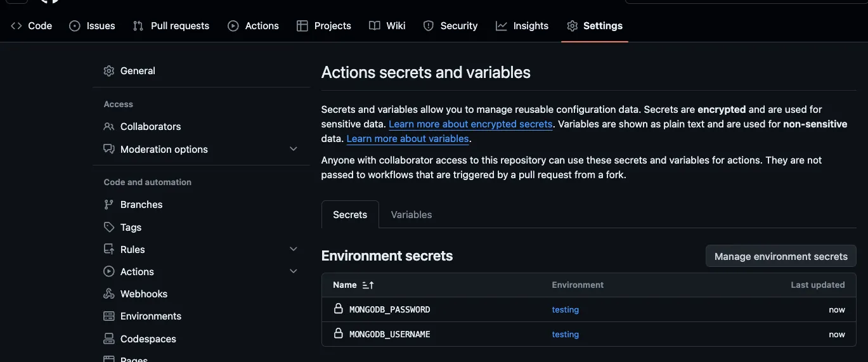This screenshot has width=868, height=362.
Task: Expand the Moderation options section
Action: point(293,149)
